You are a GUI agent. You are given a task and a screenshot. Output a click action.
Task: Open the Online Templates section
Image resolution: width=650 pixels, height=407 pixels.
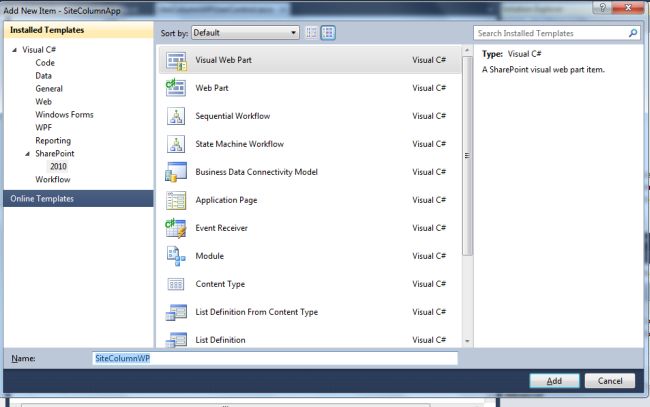click(x=78, y=199)
